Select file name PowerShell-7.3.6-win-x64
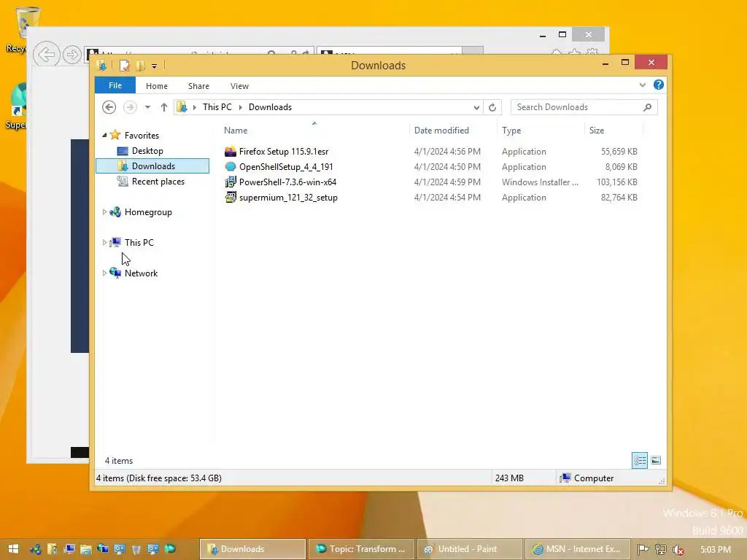This screenshot has width=747, height=560. tap(287, 182)
